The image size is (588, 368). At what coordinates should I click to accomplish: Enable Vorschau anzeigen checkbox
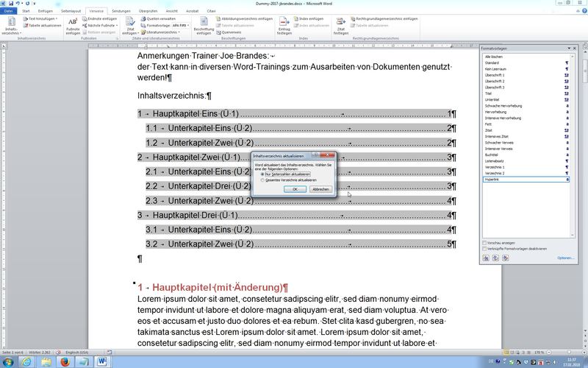[484, 243]
